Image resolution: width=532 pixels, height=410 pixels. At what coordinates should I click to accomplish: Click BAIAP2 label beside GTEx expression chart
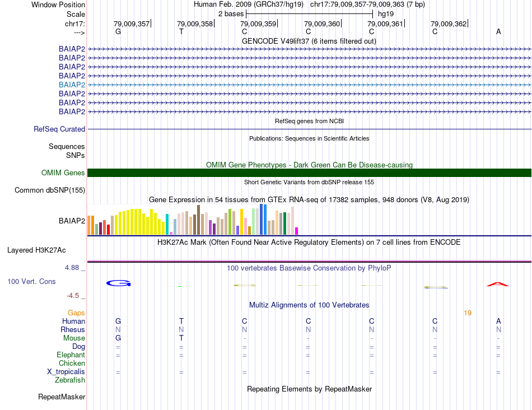coord(72,221)
